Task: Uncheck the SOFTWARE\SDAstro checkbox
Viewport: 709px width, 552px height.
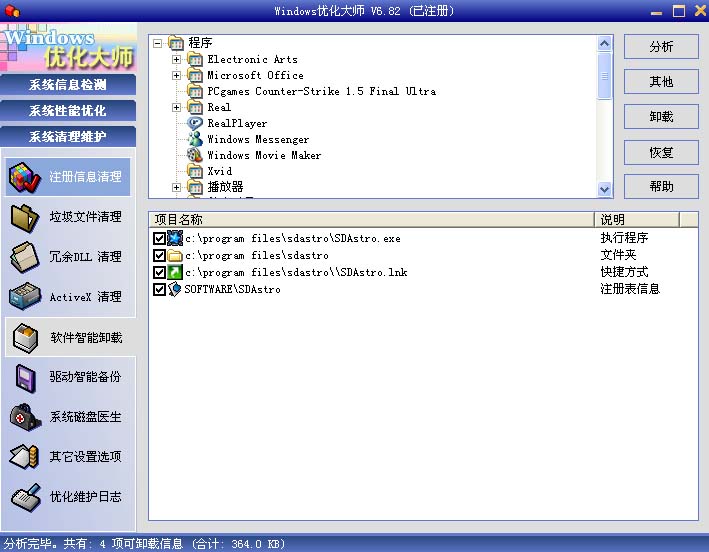Action: click(159, 289)
